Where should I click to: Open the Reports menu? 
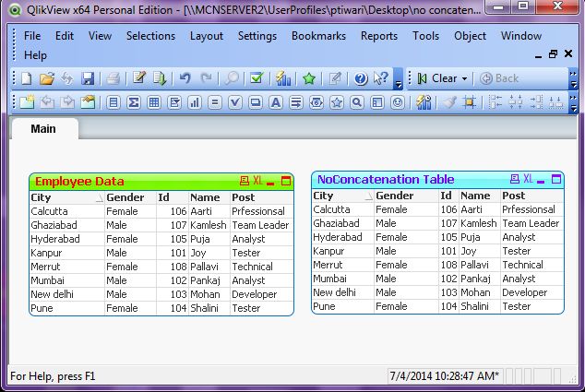click(379, 36)
